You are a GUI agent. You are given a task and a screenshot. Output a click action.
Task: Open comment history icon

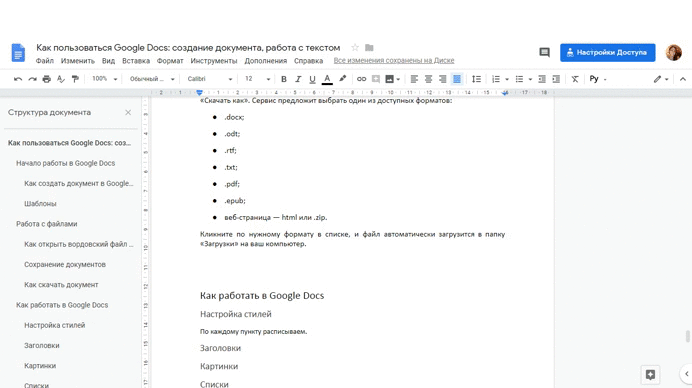(x=545, y=53)
